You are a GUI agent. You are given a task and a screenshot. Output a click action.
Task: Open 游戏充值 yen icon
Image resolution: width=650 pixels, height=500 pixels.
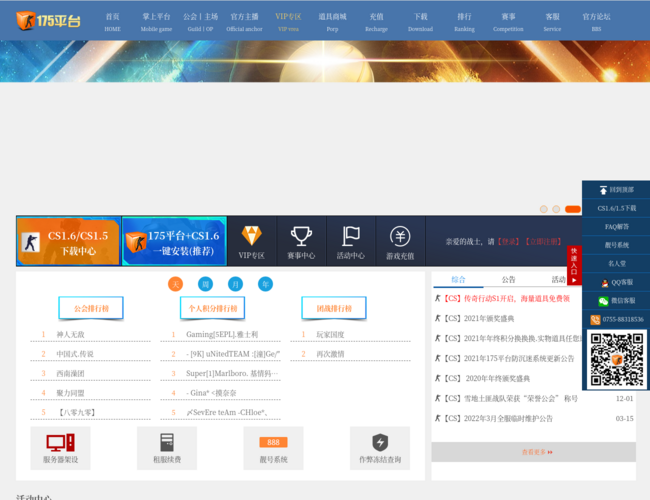click(400, 241)
